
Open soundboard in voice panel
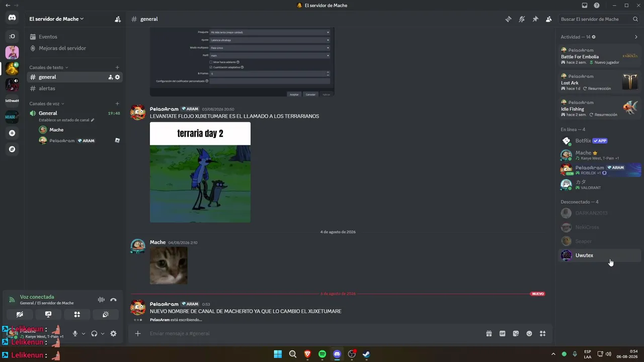(x=106, y=314)
